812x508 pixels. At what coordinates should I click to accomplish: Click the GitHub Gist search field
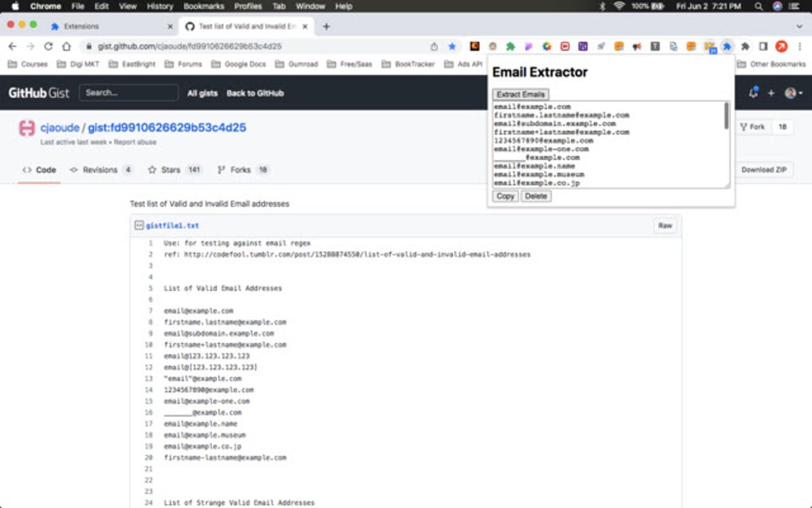tap(128, 92)
